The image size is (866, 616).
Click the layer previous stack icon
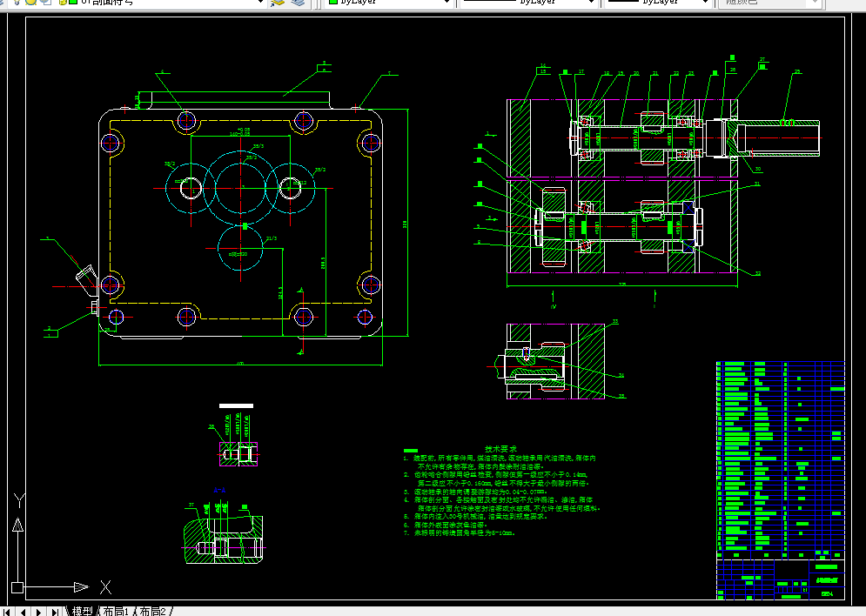298,3
